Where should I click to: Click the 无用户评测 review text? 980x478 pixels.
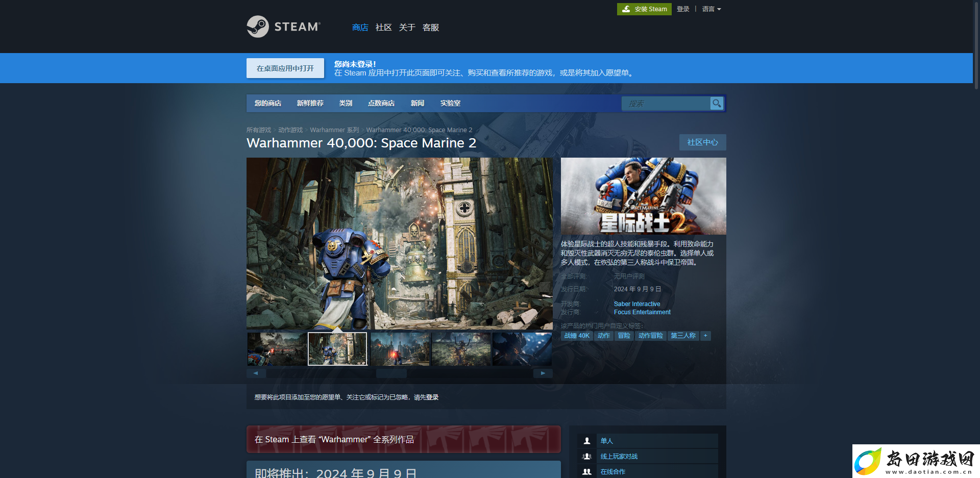click(x=629, y=276)
